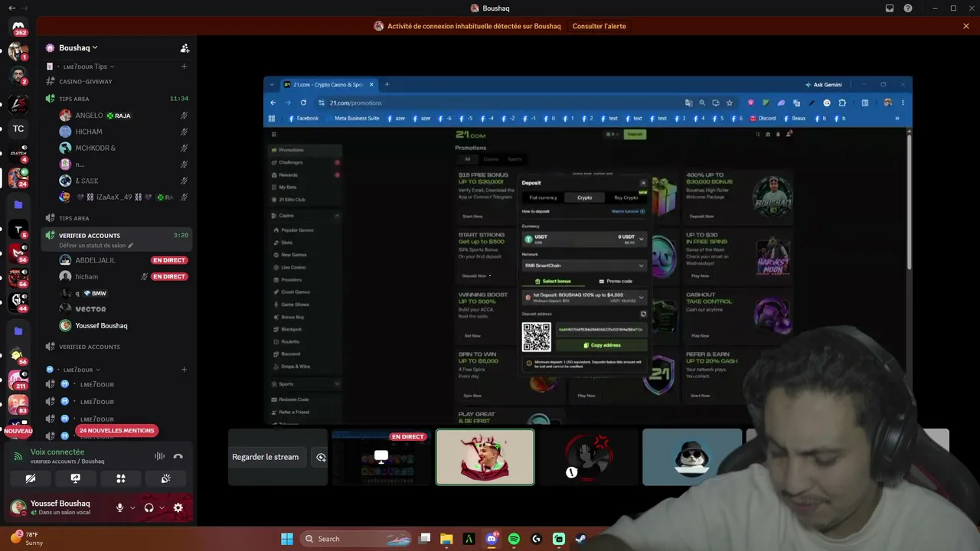
Task: Expand headphone output options arrow
Action: (x=162, y=507)
